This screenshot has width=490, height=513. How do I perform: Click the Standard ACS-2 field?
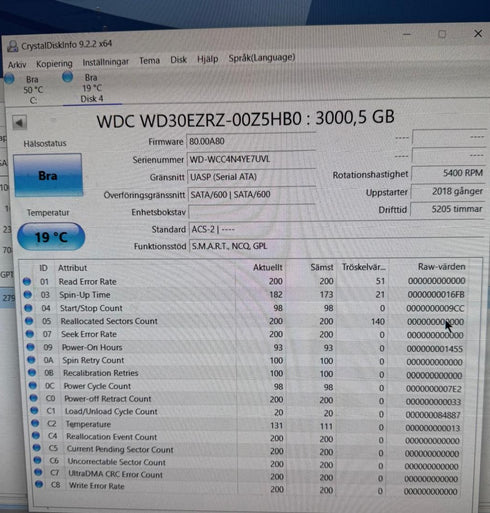(336, 229)
